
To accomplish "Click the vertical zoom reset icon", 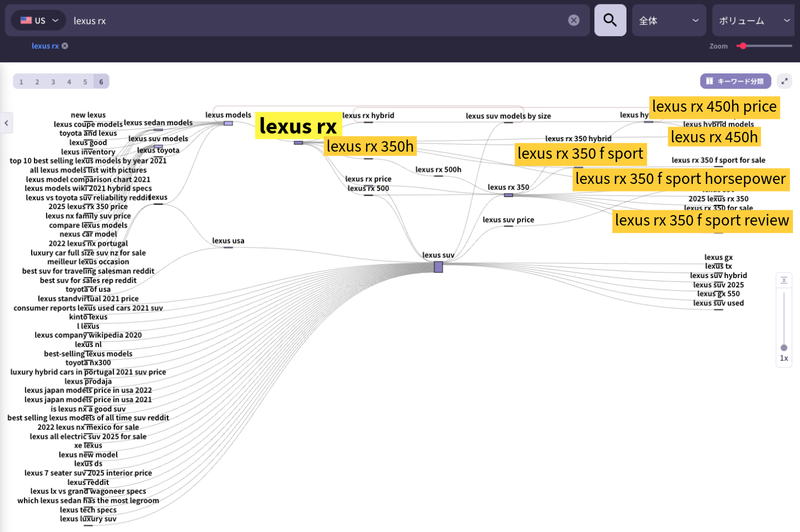I will [x=784, y=280].
